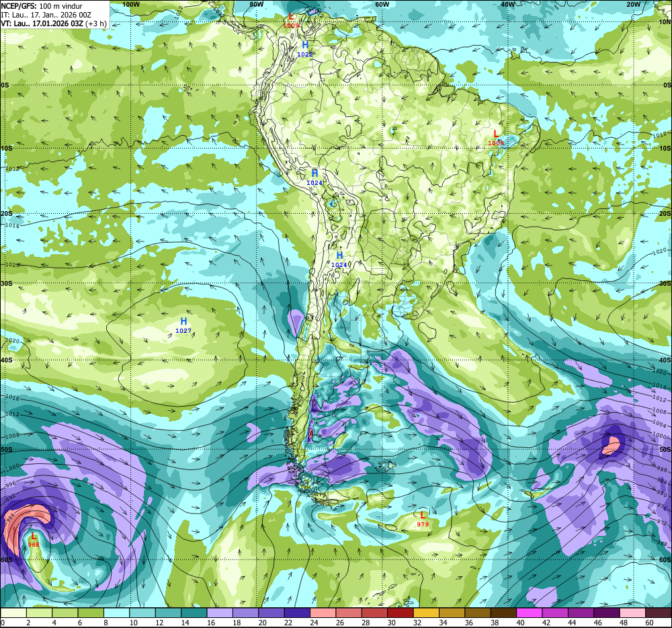
Task: Click the legend value '0'
Action: point(3,623)
